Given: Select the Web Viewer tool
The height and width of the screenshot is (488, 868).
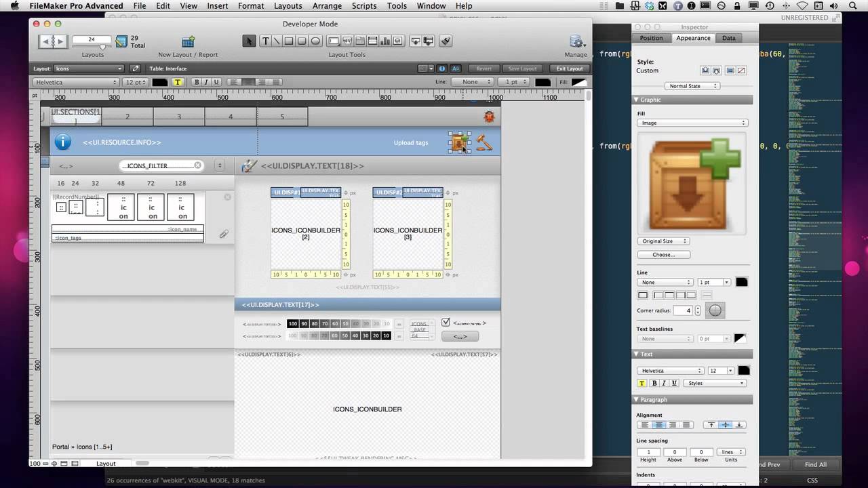Looking at the screenshot, I should pos(398,41).
